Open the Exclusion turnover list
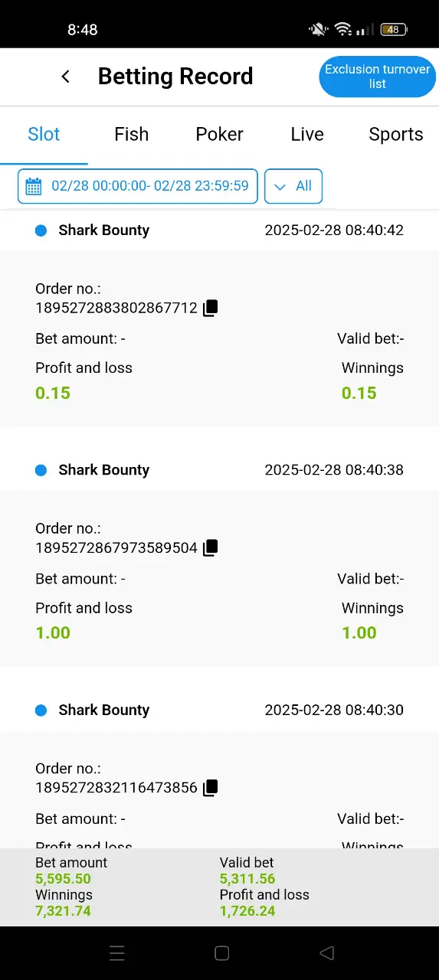The width and height of the screenshot is (439, 980). click(x=378, y=77)
